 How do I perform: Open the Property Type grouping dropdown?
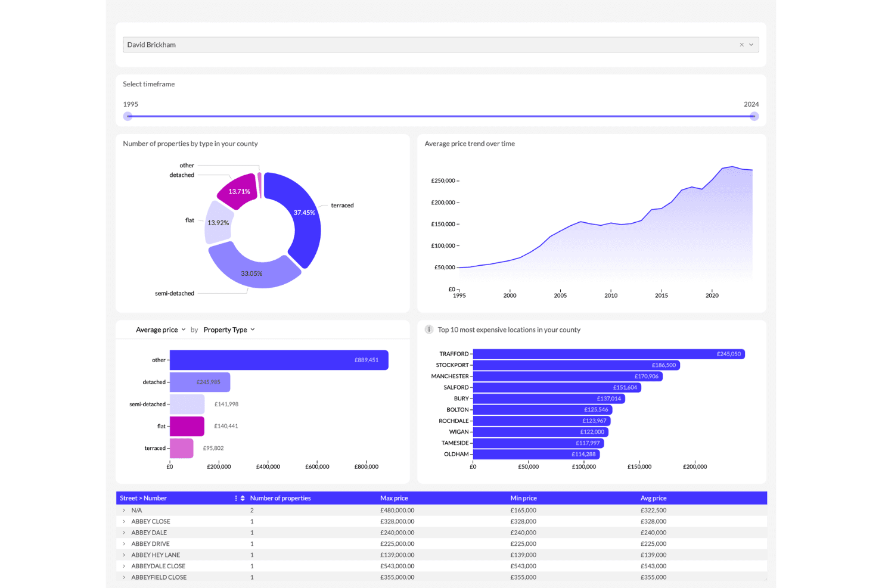[x=229, y=329]
